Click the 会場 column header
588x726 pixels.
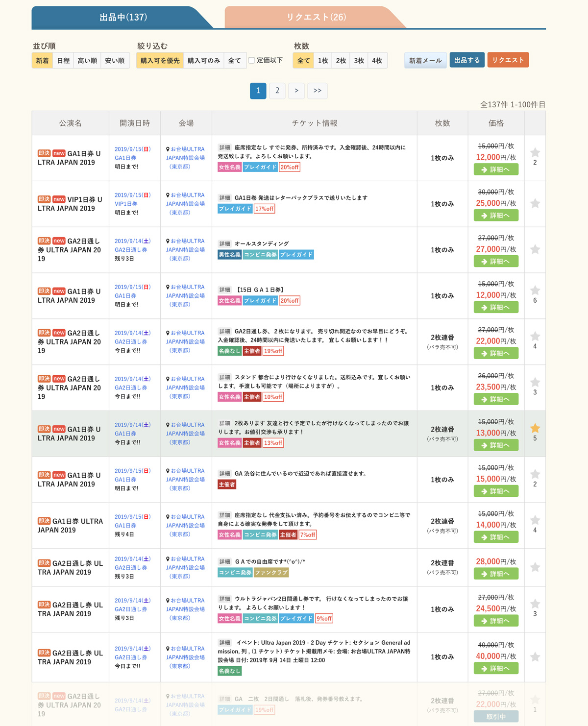click(x=186, y=123)
